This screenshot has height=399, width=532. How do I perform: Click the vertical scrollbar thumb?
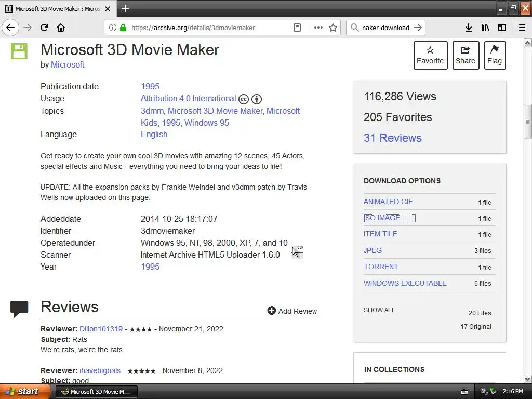coord(527,122)
